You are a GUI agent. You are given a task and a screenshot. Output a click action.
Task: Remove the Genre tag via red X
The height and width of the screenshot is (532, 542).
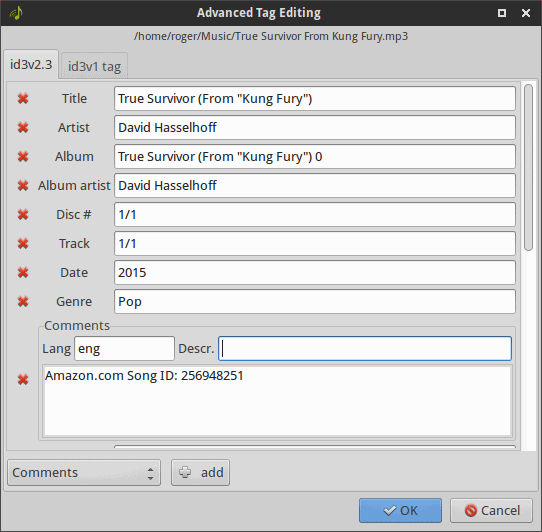[x=23, y=302]
